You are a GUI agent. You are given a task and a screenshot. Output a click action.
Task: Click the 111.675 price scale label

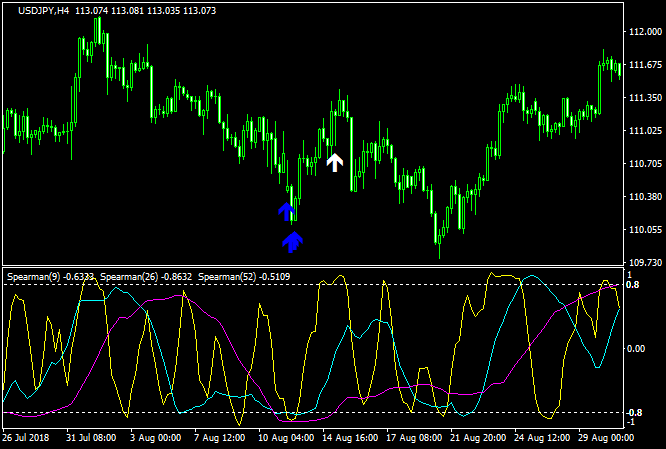point(646,65)
